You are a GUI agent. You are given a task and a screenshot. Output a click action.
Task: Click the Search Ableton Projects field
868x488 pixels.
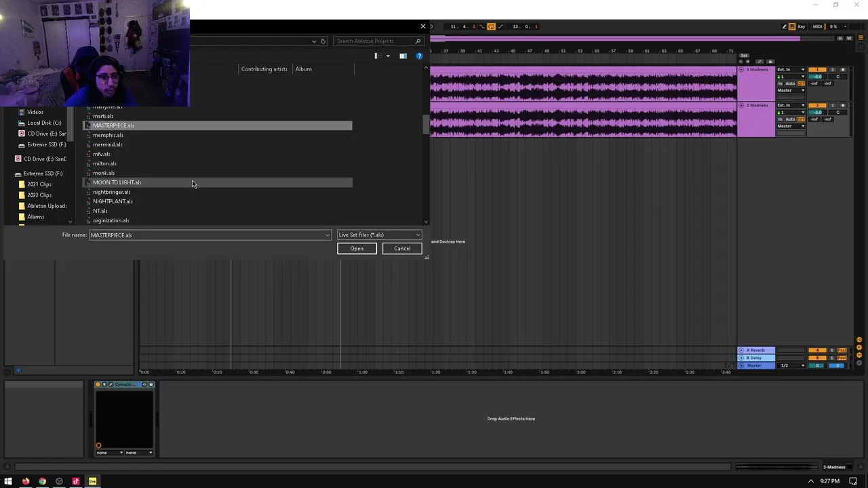[x=378, y=41]
